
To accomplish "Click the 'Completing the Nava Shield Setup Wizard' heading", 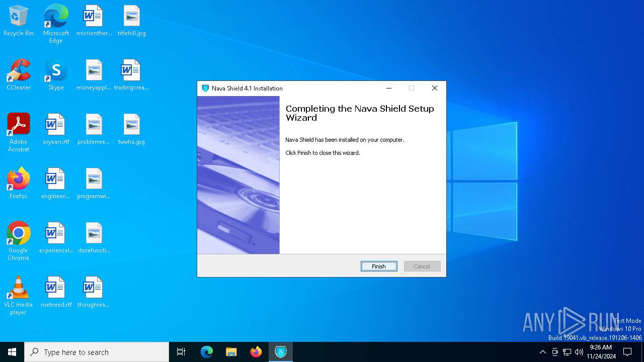I will 359,113.
